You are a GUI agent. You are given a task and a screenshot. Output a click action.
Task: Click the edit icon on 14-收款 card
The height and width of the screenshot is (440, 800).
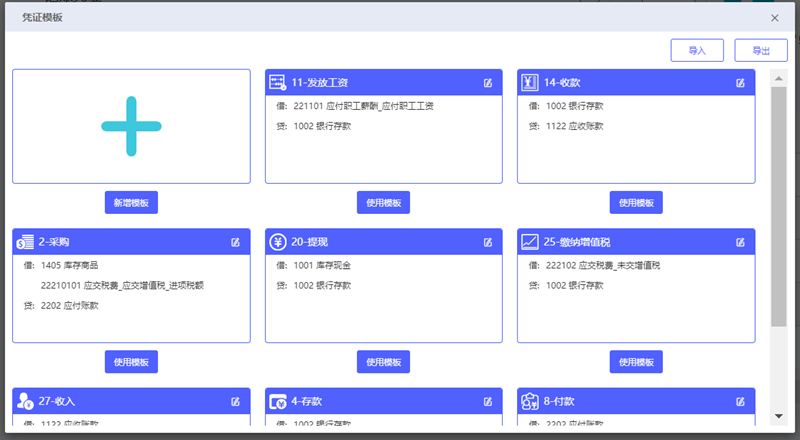pyautogui.click(x=740, y=83)
